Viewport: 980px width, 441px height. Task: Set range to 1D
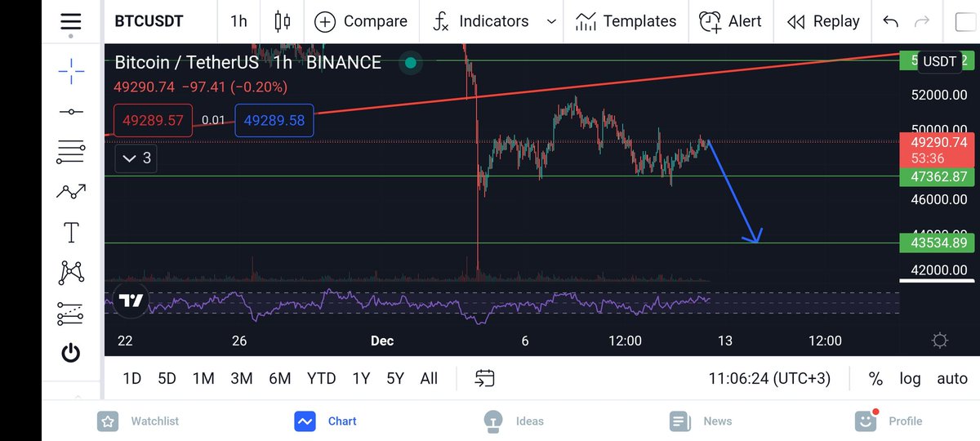click(x=131, y=378)
